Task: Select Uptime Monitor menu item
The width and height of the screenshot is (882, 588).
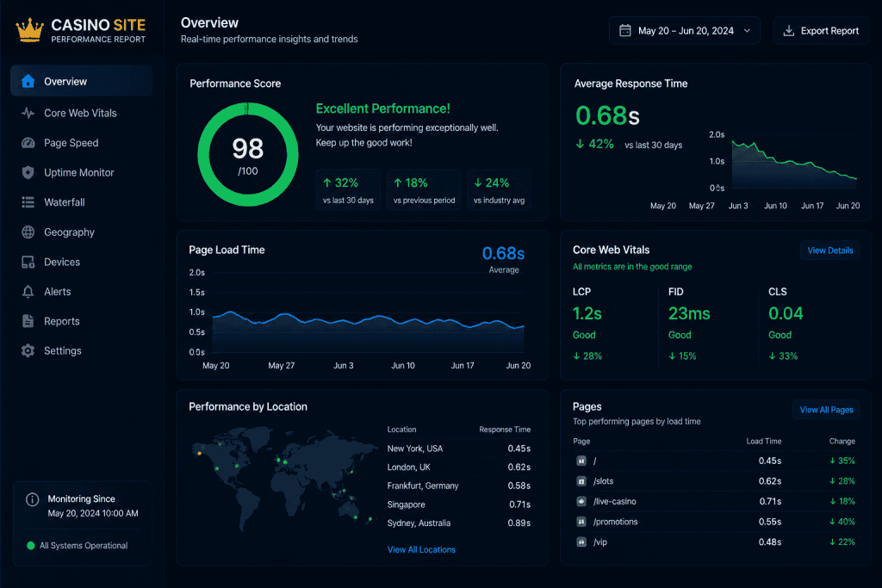Action: coord(82,172)
